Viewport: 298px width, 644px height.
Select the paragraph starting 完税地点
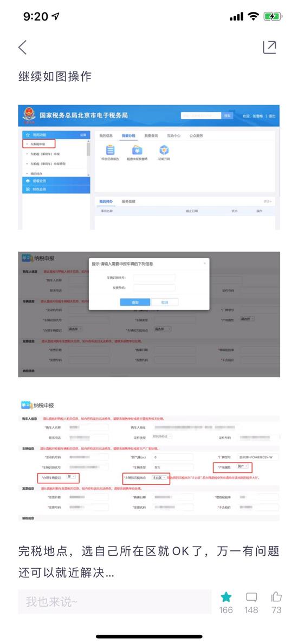(x=149, y=561)
